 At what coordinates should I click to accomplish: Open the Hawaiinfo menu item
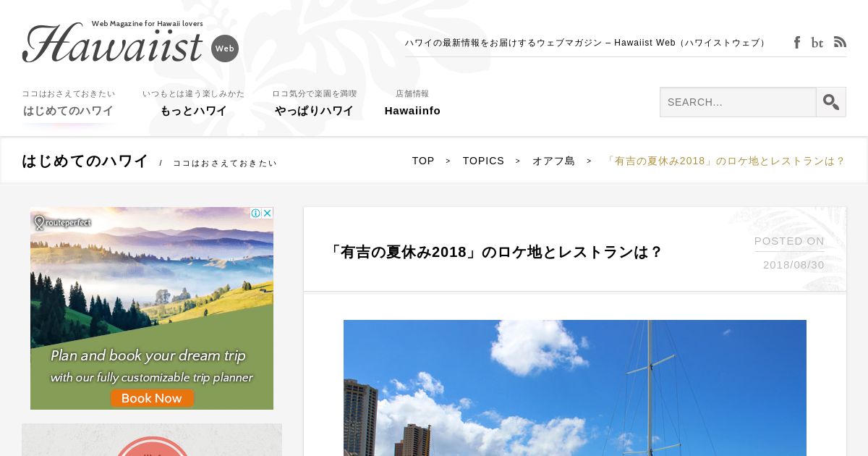(412, 104)
